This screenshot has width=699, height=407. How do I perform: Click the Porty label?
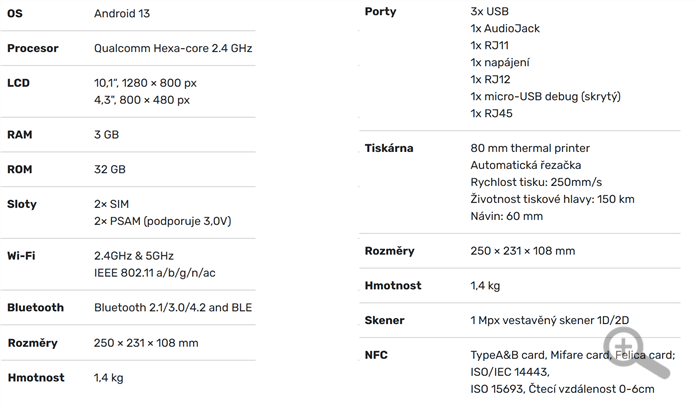[380, 12]
